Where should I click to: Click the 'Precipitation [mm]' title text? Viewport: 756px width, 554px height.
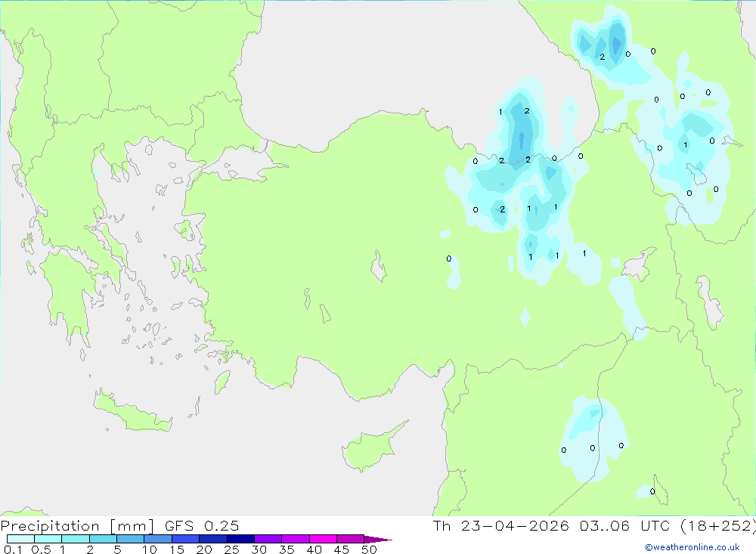(77, 525)
